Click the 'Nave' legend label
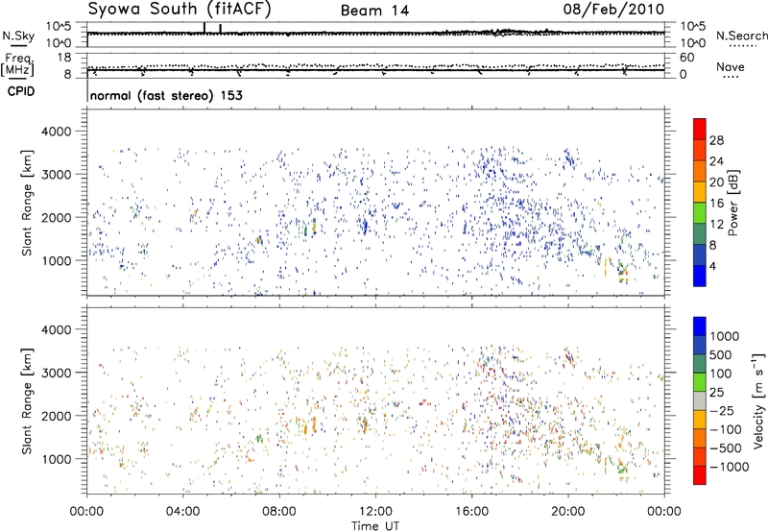Image resolution: width=768 pixels, height=532 pixels. pos(731,66)
